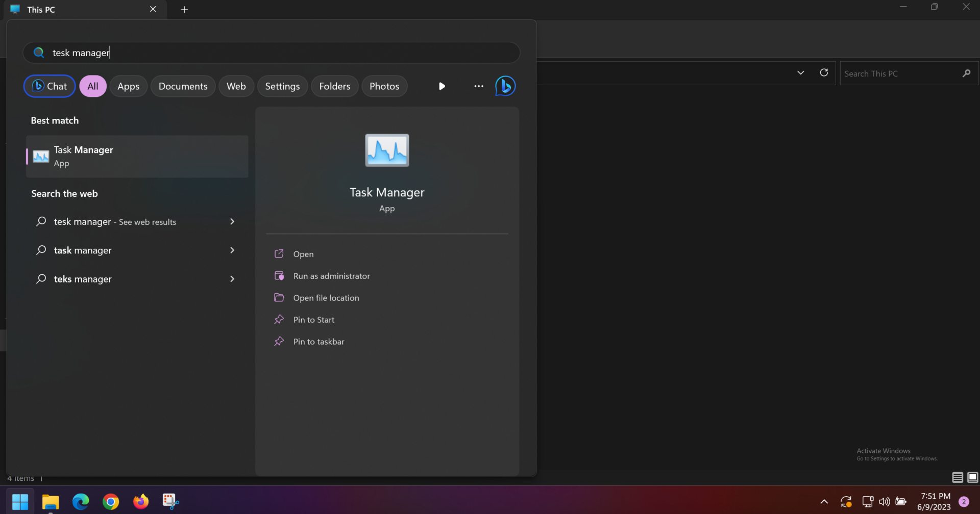Open Task Manager from the best match result

coord(136,156)
